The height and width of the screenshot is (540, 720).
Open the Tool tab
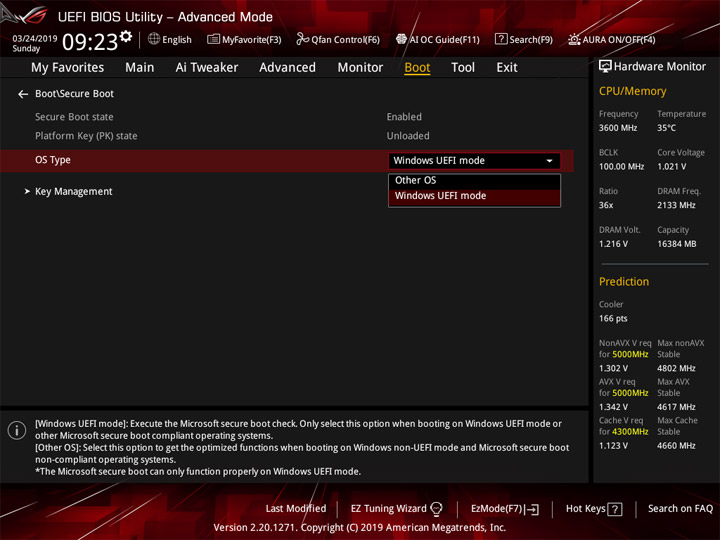click(463, 68)
